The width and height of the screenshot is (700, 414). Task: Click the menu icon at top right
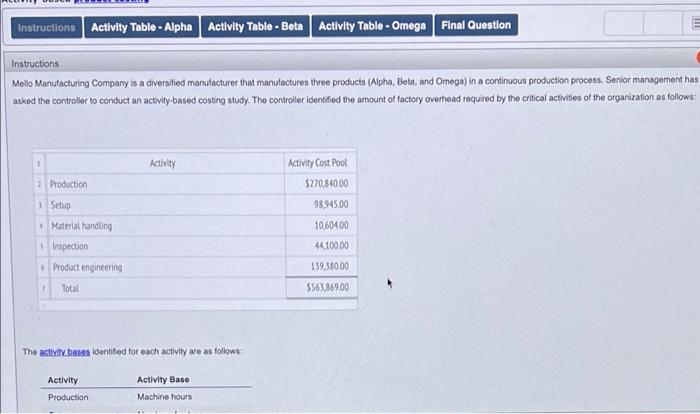tap(694, 23)
